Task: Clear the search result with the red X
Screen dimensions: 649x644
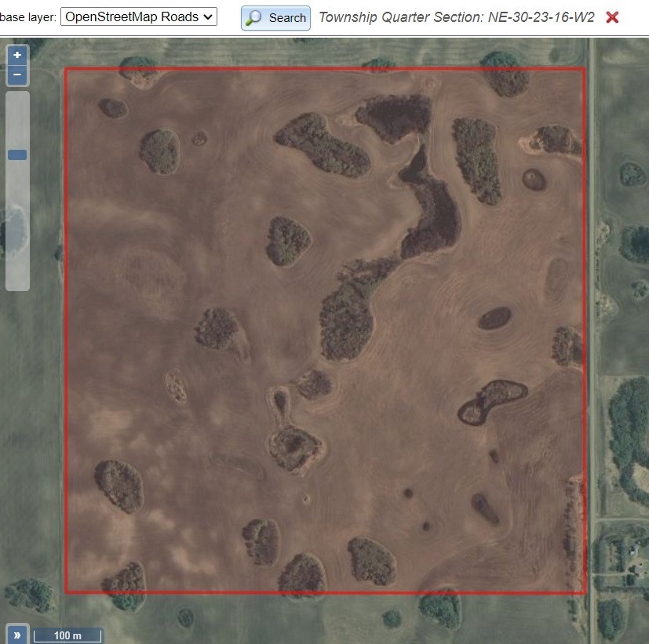Action: coord(612,17)
